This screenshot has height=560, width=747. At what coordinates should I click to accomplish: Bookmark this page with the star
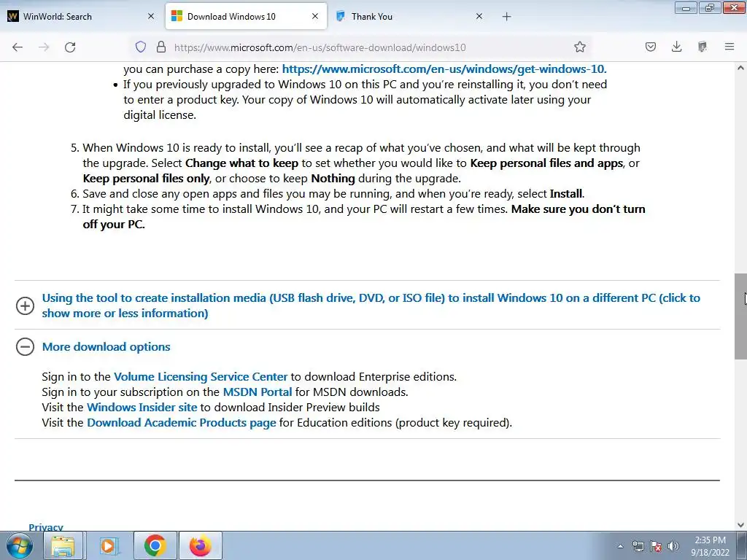(x=580, y=47)
